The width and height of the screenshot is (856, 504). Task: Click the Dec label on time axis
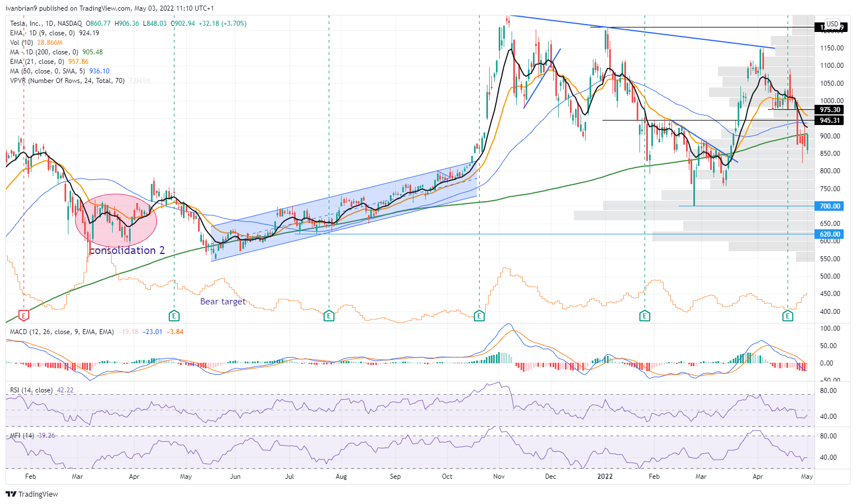[550, 477]
